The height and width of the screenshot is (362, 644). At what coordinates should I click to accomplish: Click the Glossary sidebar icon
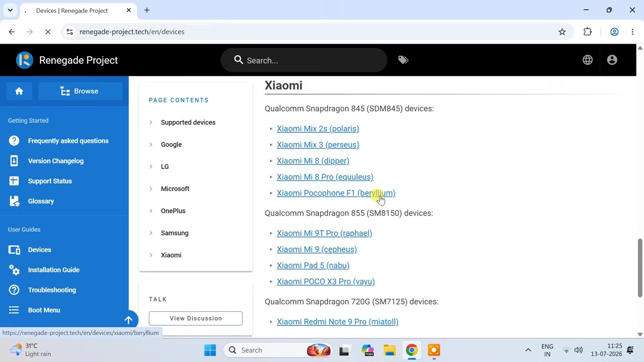[x=14, y=201]
